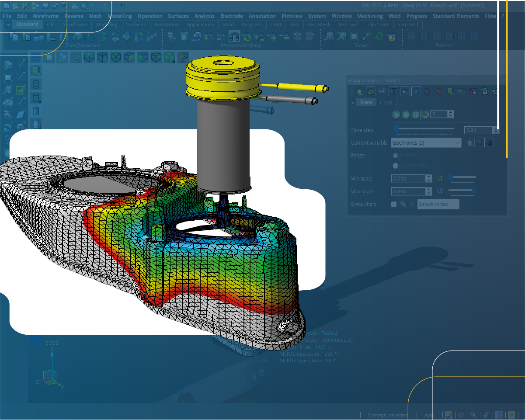Image resolution: width=525 pixels, height=420 pixels.
Task: Enable the Draw chart checkbox
Action: pyautogui.click(x=394, y=204)
